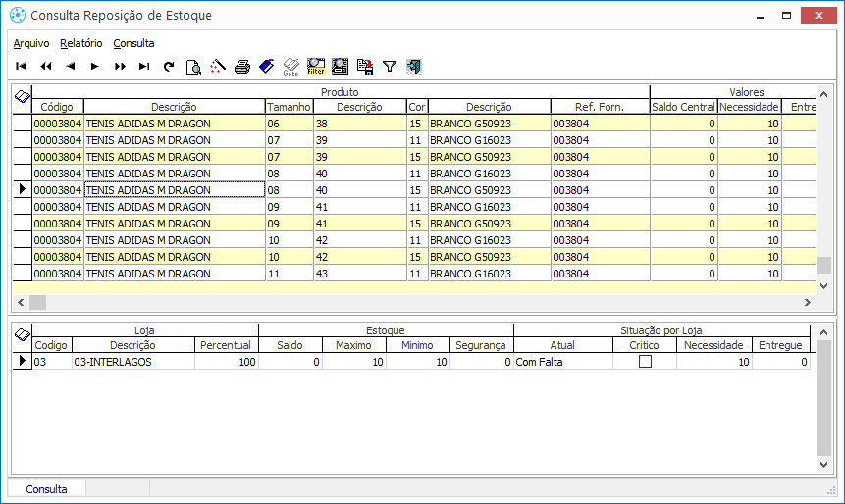Image resolution: width=845 pixels, height=504 pixels.
Task: Click the book icon in Produto grid corner
Action: tap(23, 97)
